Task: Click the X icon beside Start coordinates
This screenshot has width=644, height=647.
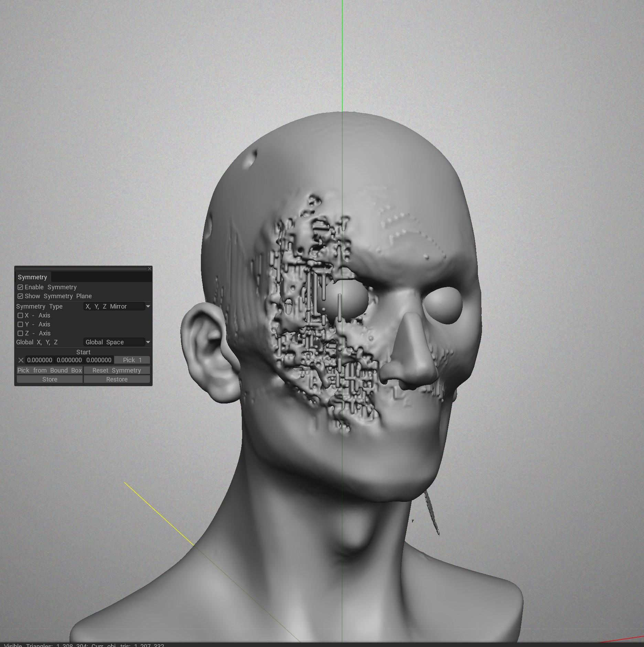Action: [x=21, y=360]
